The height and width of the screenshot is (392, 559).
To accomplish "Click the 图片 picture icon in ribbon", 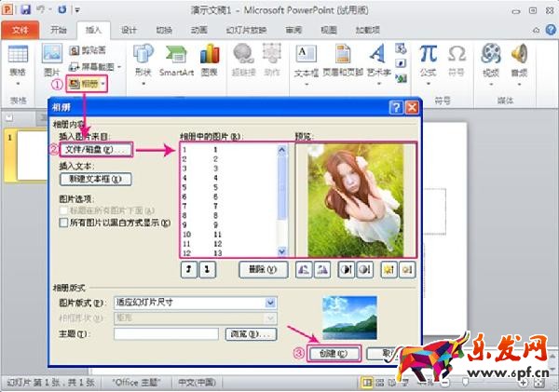I will [52, 53].
